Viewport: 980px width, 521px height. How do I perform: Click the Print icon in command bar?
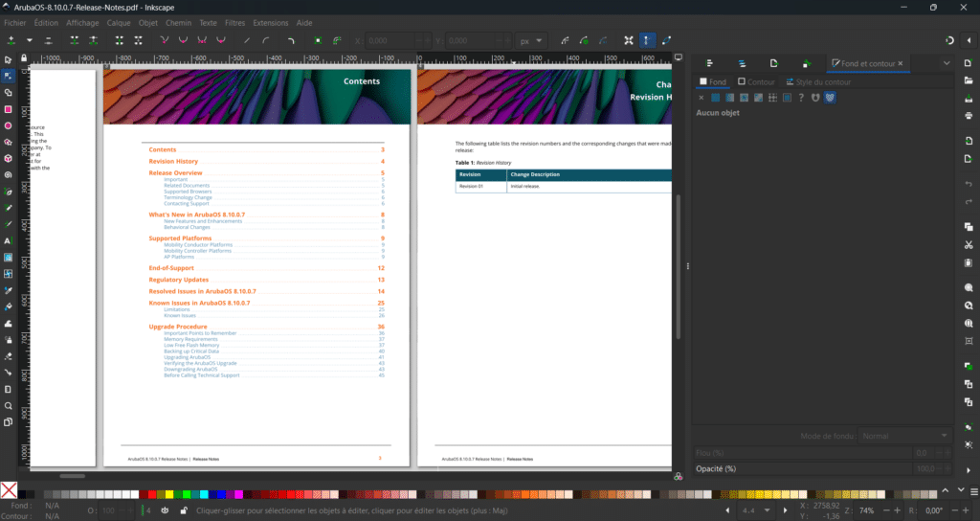pos(969,116)
